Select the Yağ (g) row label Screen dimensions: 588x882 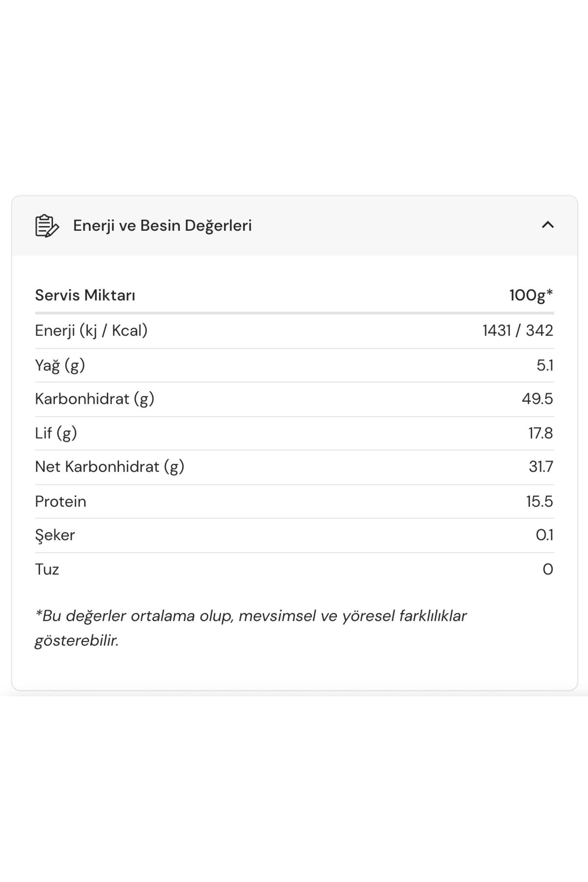pos(60,366)
